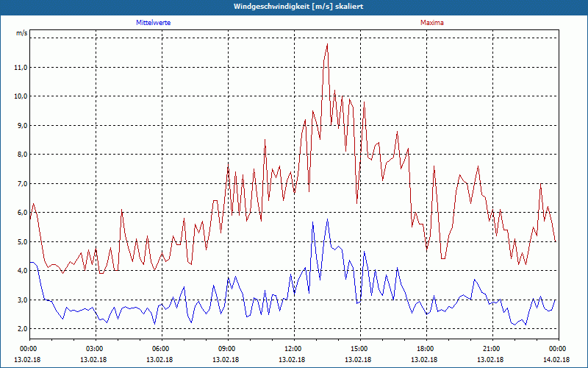Click the 3,0 y-axis value
The height and width of the screenshot is (368, 588).
[x=23, y=300]
